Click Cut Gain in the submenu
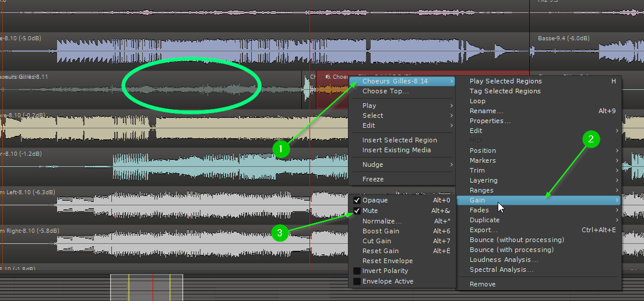Screen dimensions: 644x301 tap(376, 241)
